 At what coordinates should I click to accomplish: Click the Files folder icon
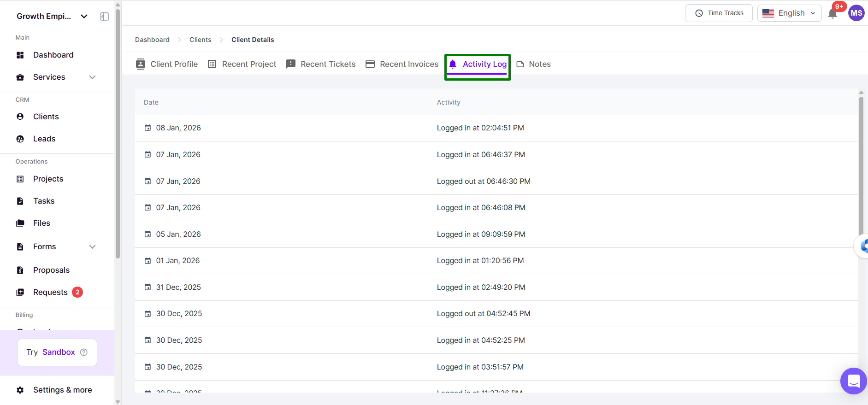(20, 223)
